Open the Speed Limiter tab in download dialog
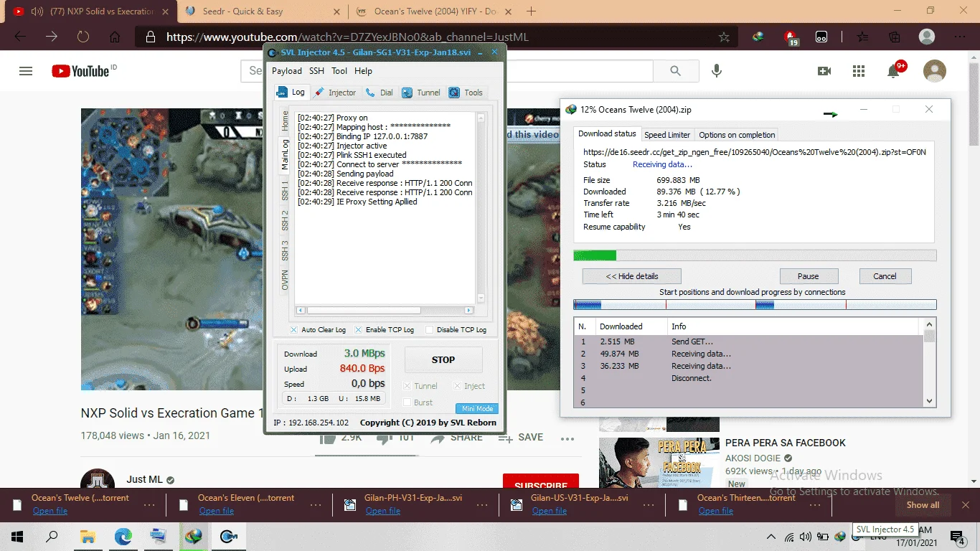The height and width of the screenshot is (551, 980). (667, 135)
